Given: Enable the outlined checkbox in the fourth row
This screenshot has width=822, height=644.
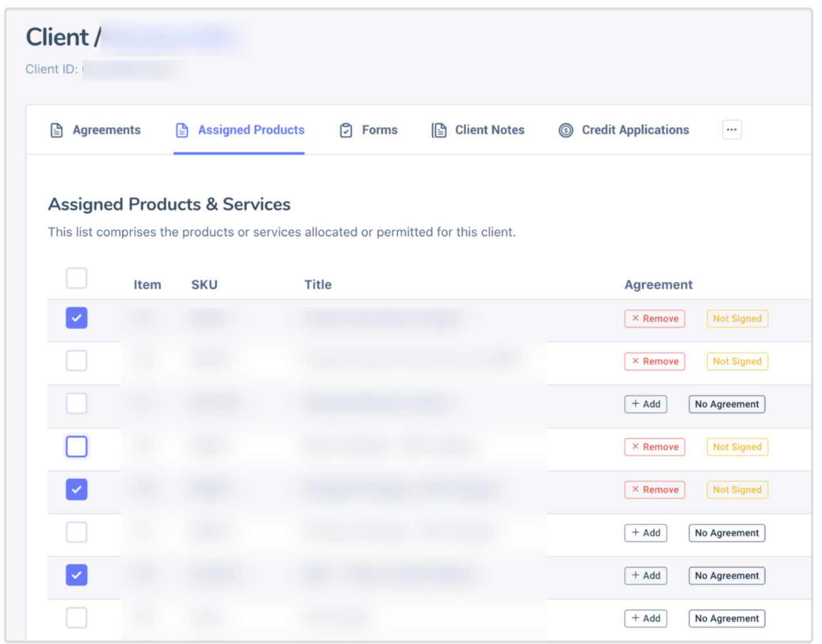Looking at the screenshot, I should tap(76, 446).
